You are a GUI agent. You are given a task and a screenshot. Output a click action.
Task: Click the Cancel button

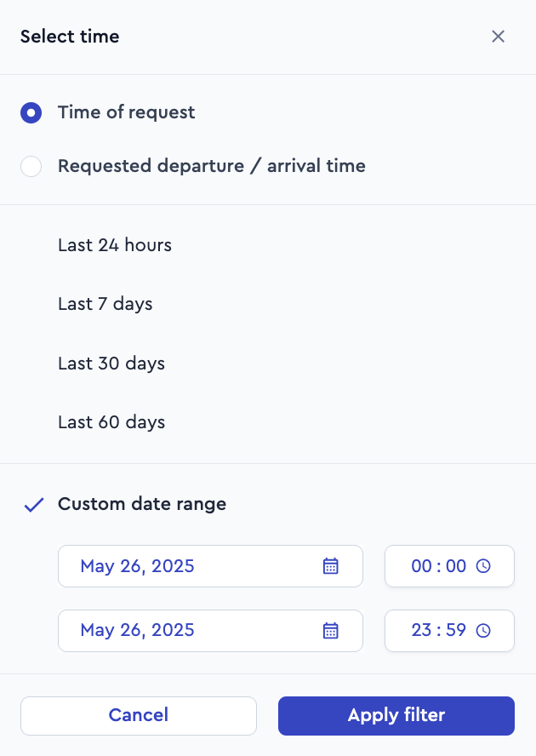139,715
